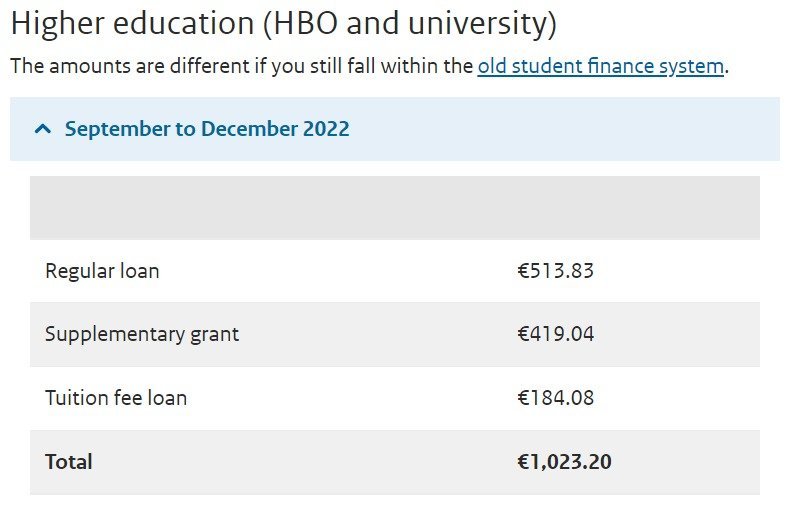Click empty middle space of the Total row

(300, 462)
